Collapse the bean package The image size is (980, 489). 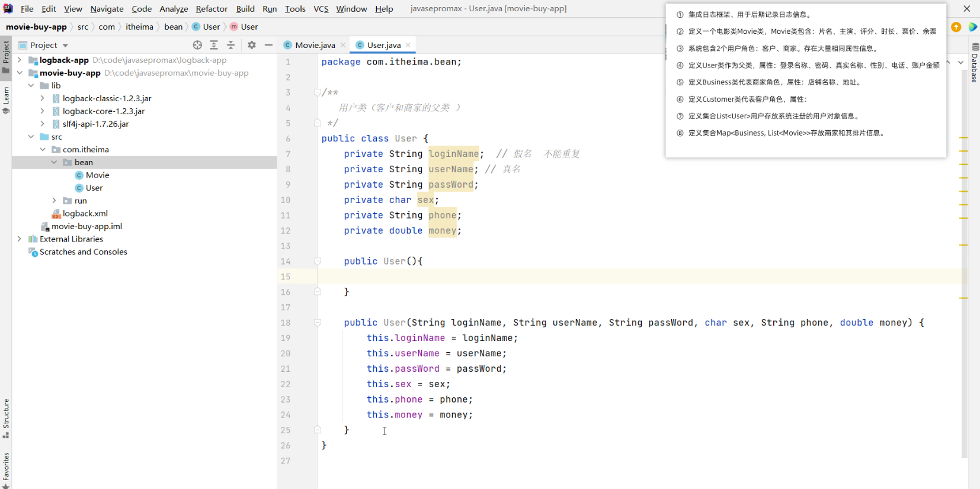point(54,162)
